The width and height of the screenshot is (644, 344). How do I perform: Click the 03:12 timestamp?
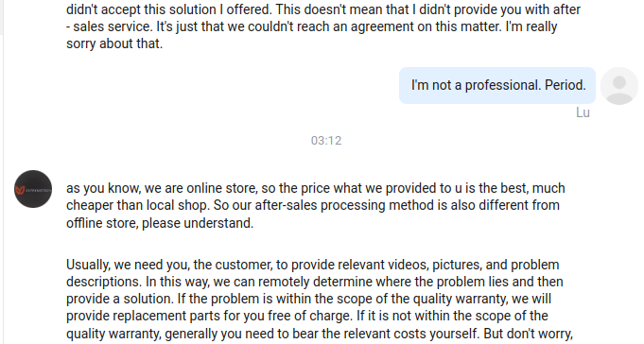(326, 141)
